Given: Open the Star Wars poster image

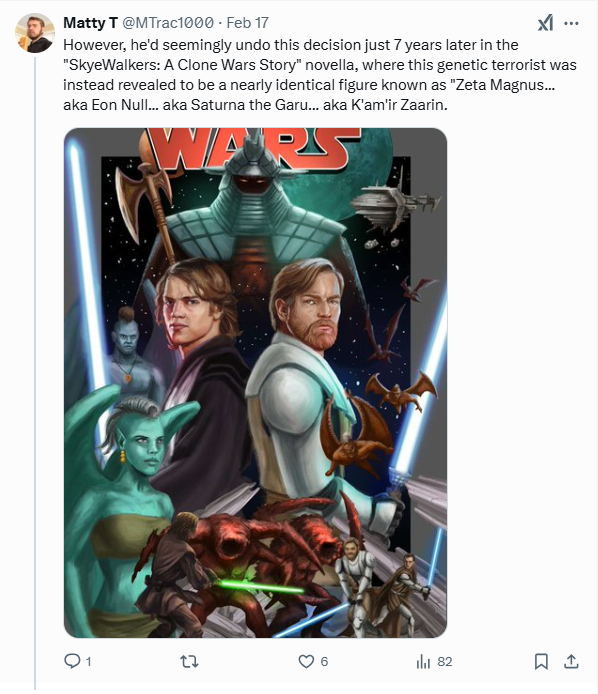Looking at the screenshot, I should tap(255, 383).
